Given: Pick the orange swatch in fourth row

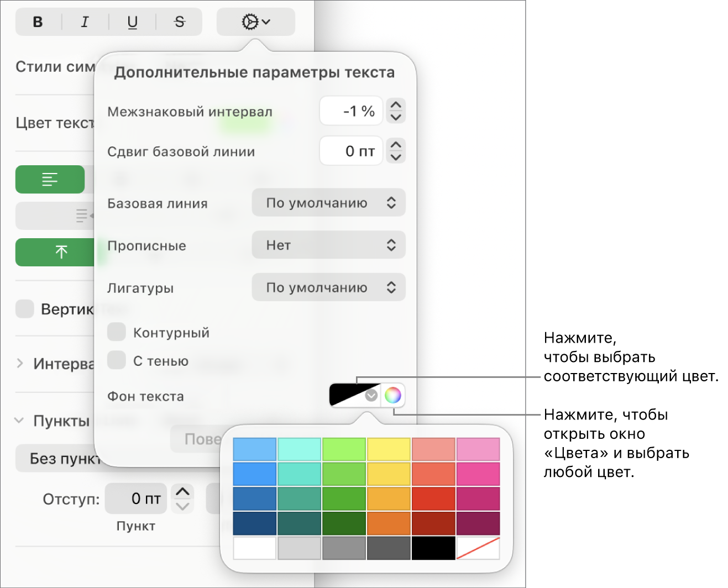Looking at the screenshot, I should tap(389, 523).
